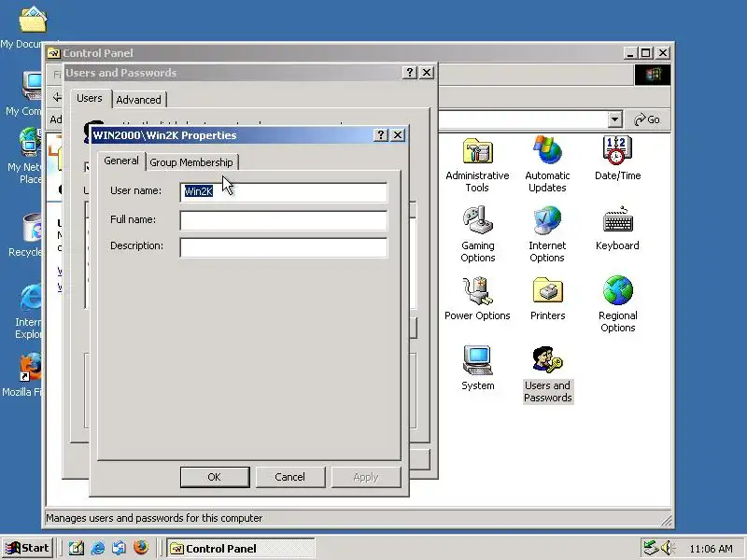This screenshot has height=560, width=747.
Task: Click the disabled Apply button
Action: tap(366, 477)
